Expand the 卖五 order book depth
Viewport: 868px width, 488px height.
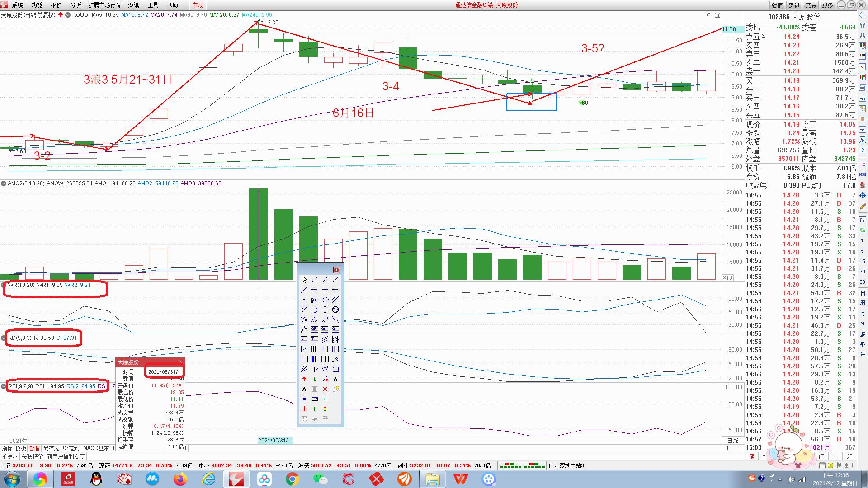coord(764,37)
